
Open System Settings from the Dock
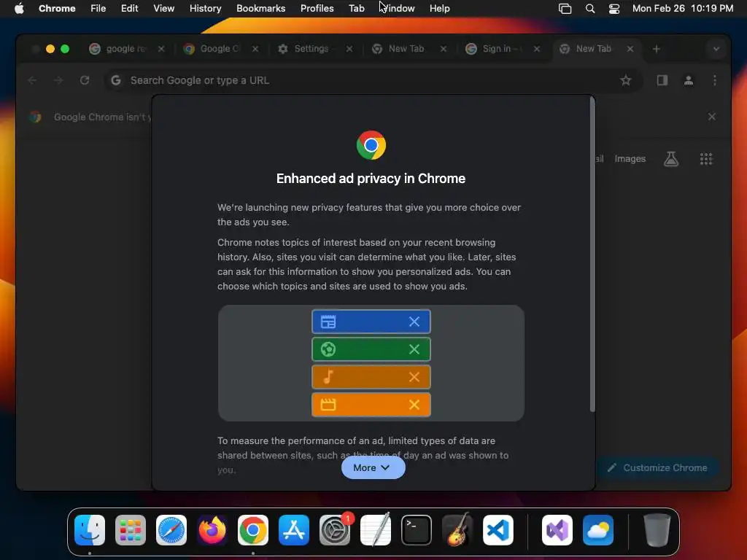[334, 530]
